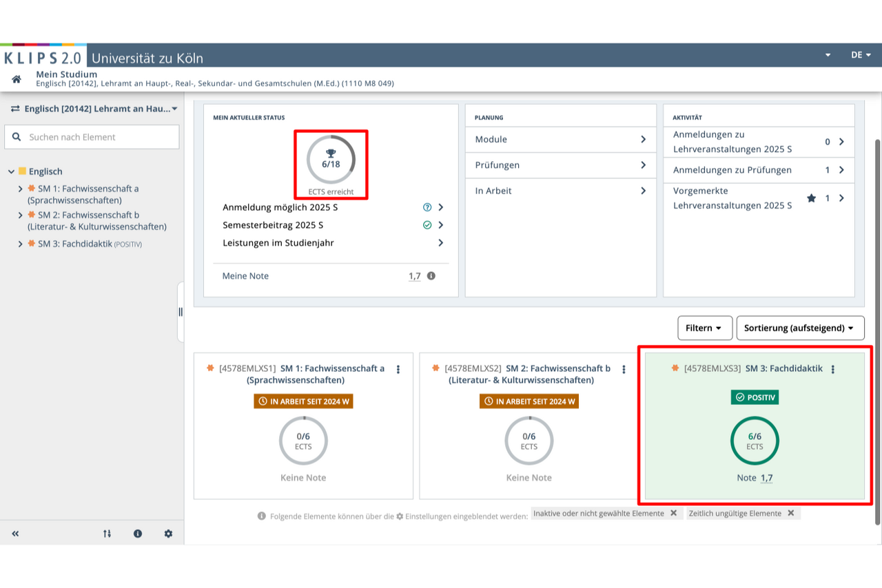The width and height of the screenshot is (882, 588).
Task: Click orange module icon on SM 1 card
Action: tap(210, 368)
